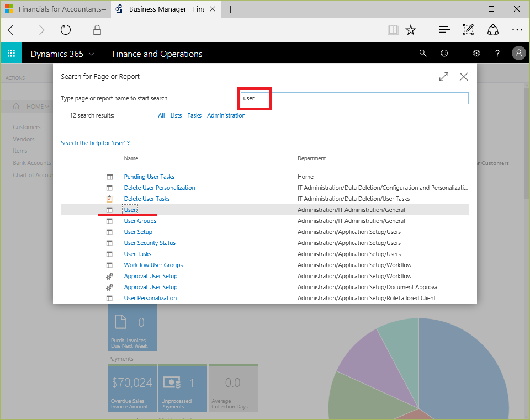Click the gears icon beside first Approval User Setup
Image resolution: width=530 pixels, height=420 pixels.
click(x=109, y=276)
